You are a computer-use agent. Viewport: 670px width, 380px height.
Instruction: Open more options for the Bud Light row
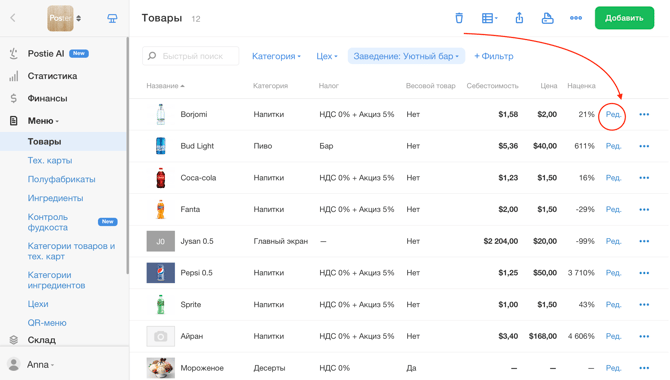click(644, 146)
